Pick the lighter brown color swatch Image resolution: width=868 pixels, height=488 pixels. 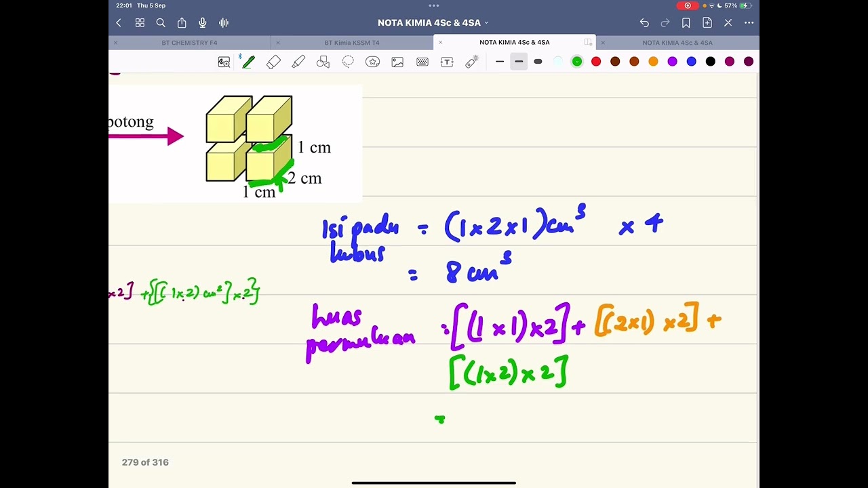coord(634,62)
